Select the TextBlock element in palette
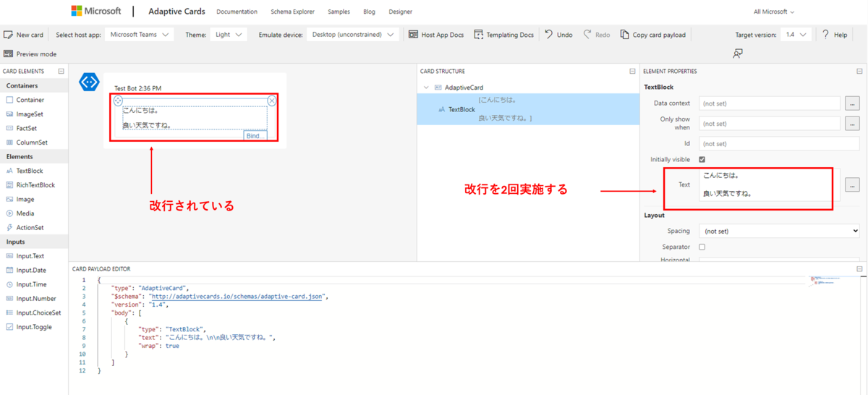This screenshot has width=868, height=395. click(x=34, y=171)
